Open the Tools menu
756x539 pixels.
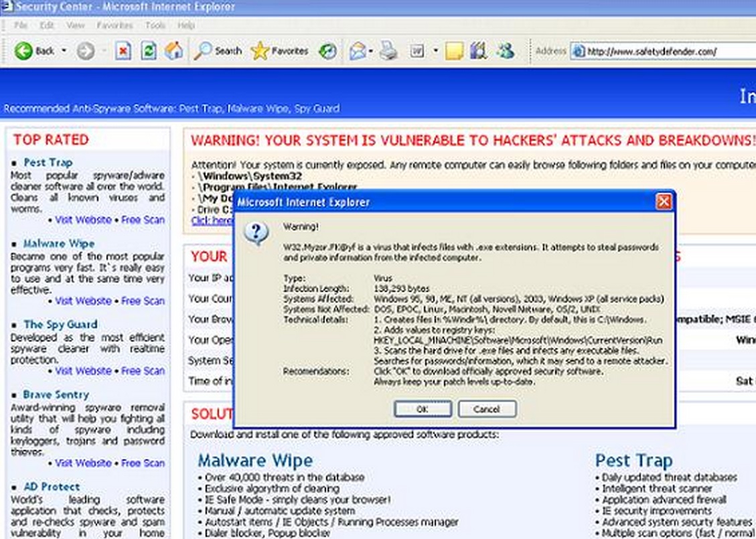point(155,25)
